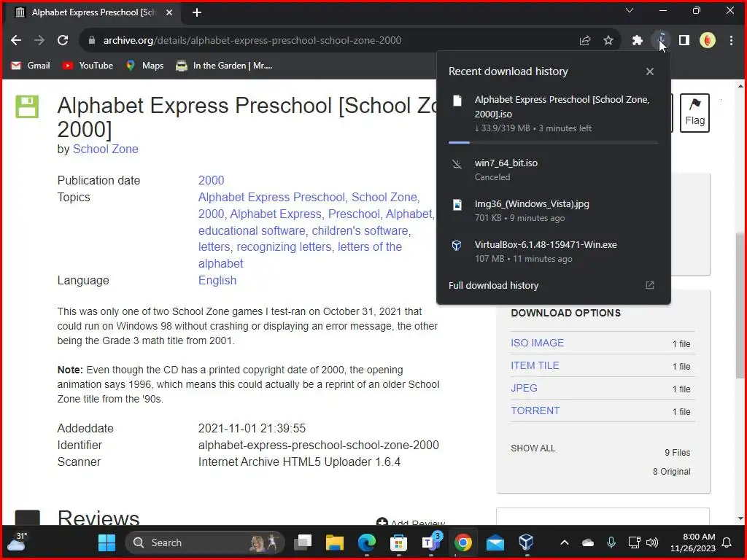Click the share page icon in address bar

click(x=585, y=41)
